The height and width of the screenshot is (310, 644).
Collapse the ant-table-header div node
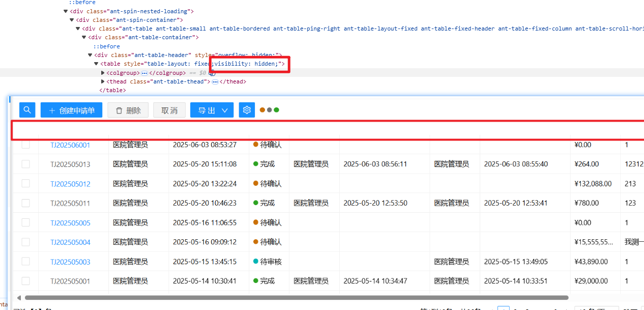[90, 55]
